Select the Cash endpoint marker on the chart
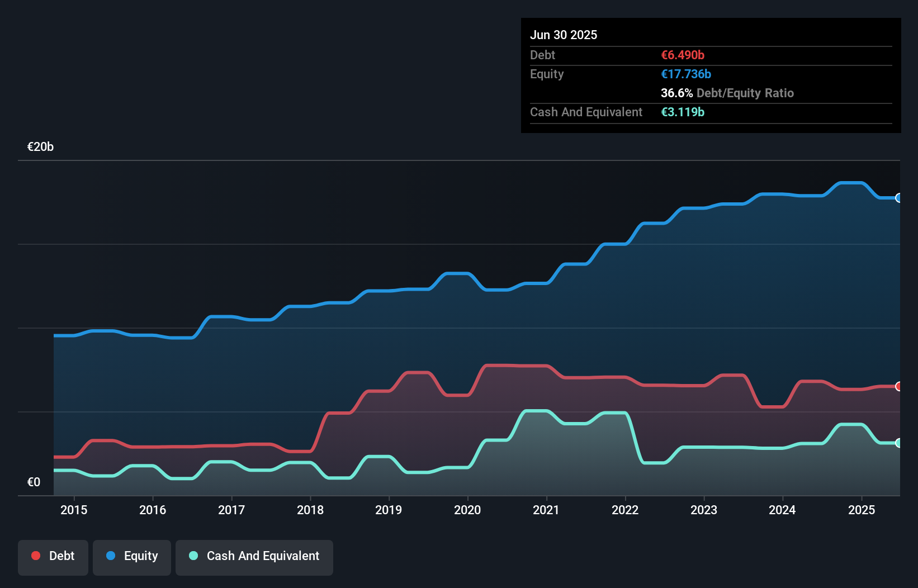918x588 pixels. tap(898, 442)
